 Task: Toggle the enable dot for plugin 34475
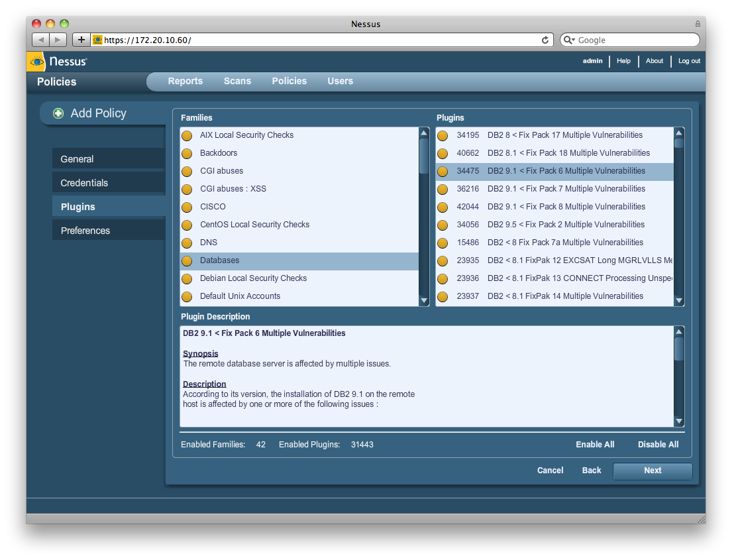click(443, 172)
